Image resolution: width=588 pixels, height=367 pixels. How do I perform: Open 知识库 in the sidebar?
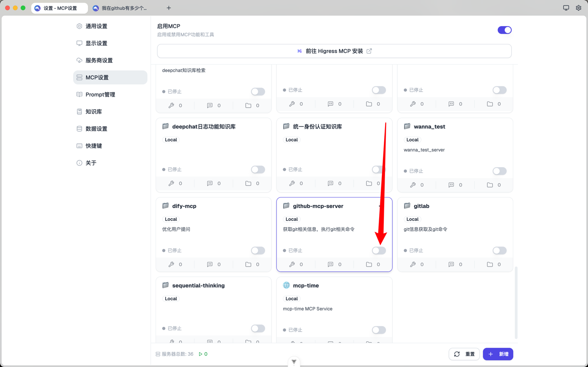[x=110, y=112]
